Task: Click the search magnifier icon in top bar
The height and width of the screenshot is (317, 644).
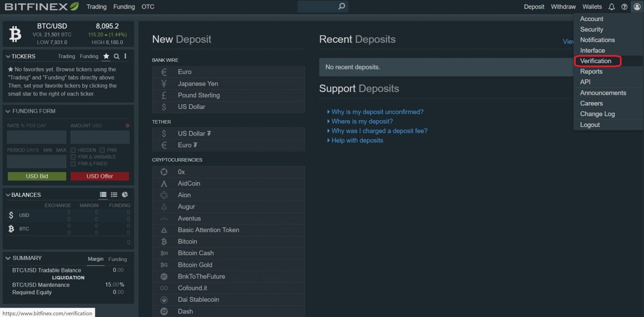Action: coord(342,6)
